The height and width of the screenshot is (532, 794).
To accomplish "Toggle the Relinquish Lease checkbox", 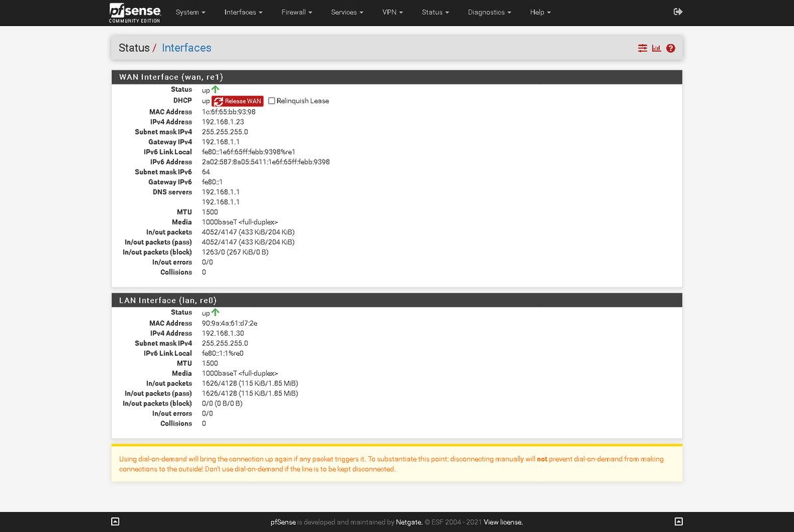I will tap(272, 100).
